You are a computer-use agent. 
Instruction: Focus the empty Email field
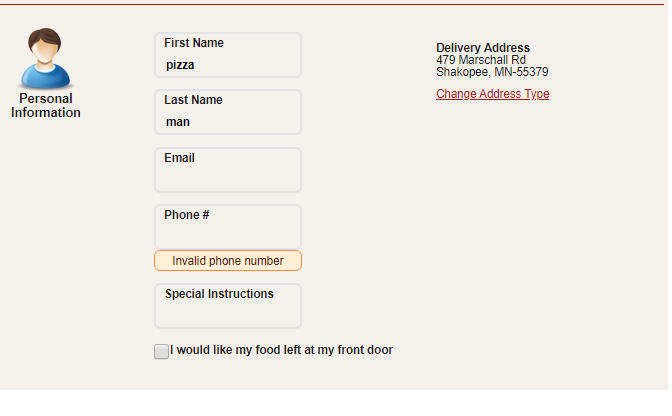228,170
